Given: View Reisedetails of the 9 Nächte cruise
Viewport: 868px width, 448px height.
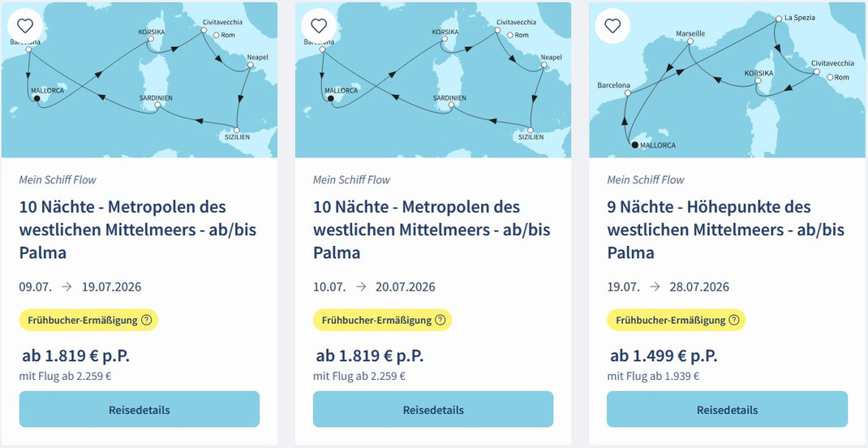Looking at the screenshot, I should tap(727, 409).
